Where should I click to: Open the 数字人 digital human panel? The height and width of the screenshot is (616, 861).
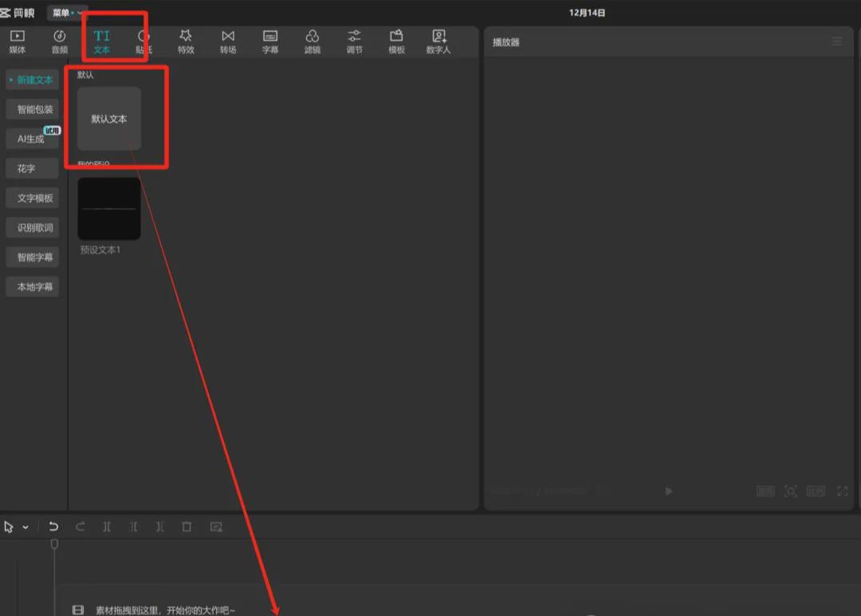(x=438, y=41)
